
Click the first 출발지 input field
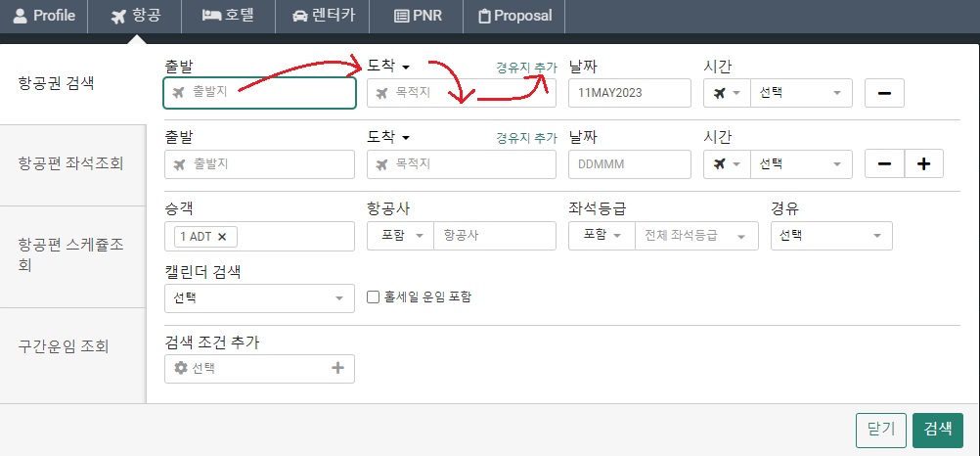(x=259, y=93)
